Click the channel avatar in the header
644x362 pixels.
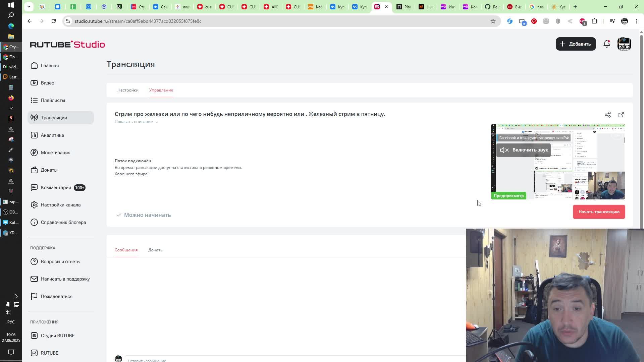point(624,44)
